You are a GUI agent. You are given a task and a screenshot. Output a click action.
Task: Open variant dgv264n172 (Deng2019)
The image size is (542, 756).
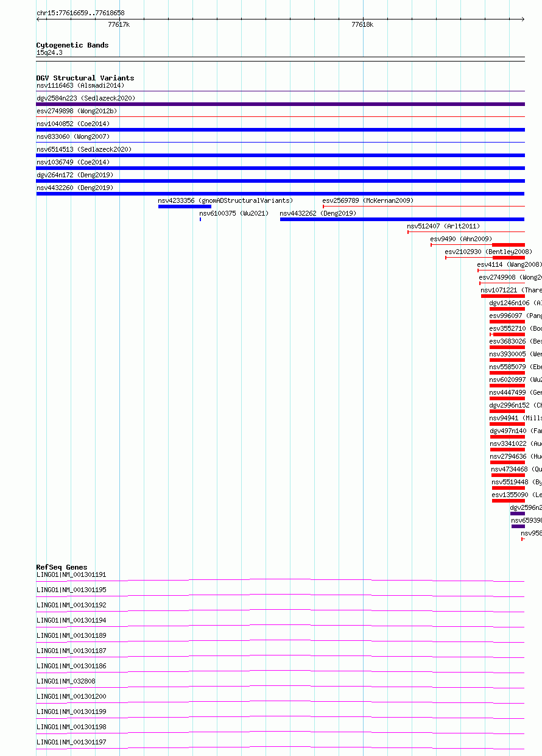pos(75,175)
